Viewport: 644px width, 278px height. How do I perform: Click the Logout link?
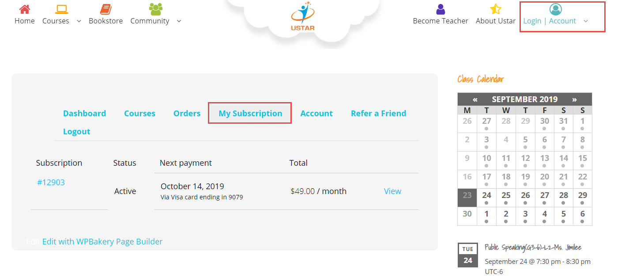pos(77,131)
